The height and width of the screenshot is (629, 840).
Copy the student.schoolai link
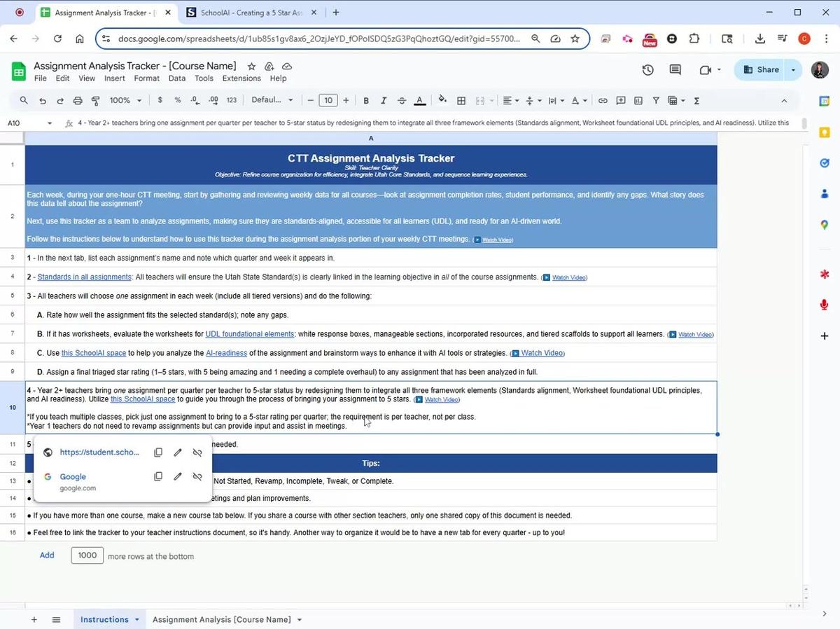[158, 452]
